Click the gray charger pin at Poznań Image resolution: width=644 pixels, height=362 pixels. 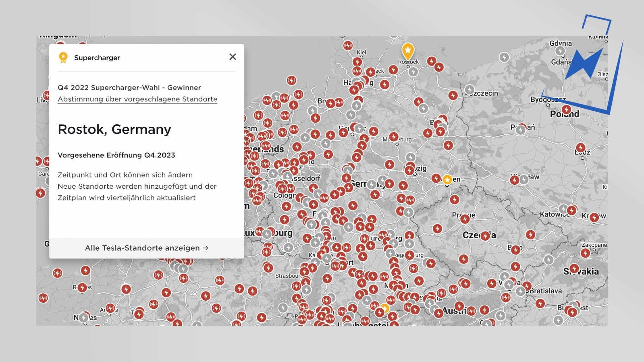pyautogui.click(x=521, y=129)
